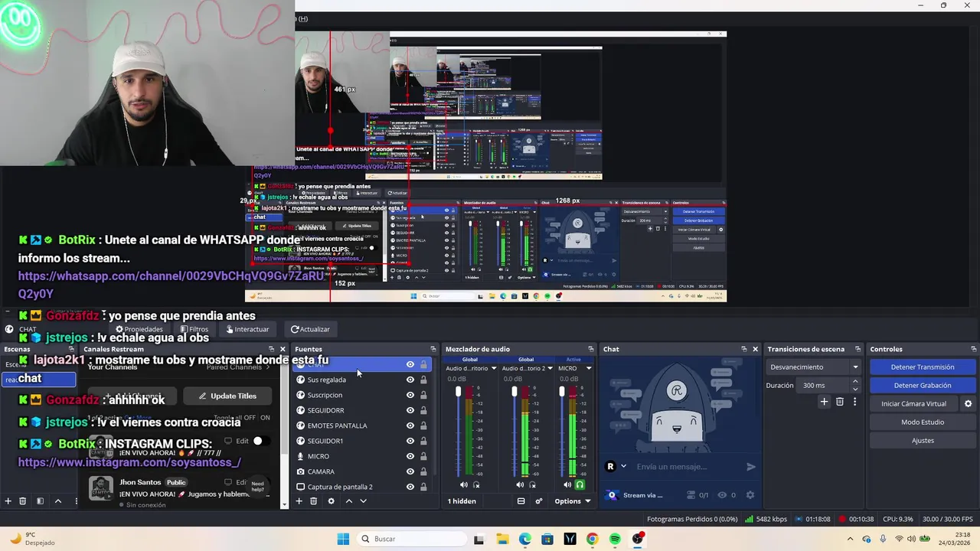Select the SEGUIDORR source row
Screen dimensions: 980x551
coord(362,410)
